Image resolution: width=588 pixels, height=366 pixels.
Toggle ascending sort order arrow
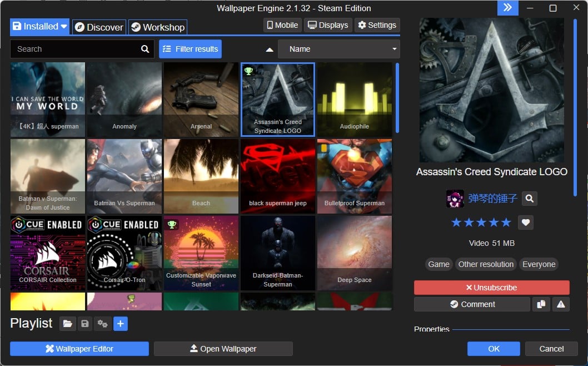click(270, 50)
